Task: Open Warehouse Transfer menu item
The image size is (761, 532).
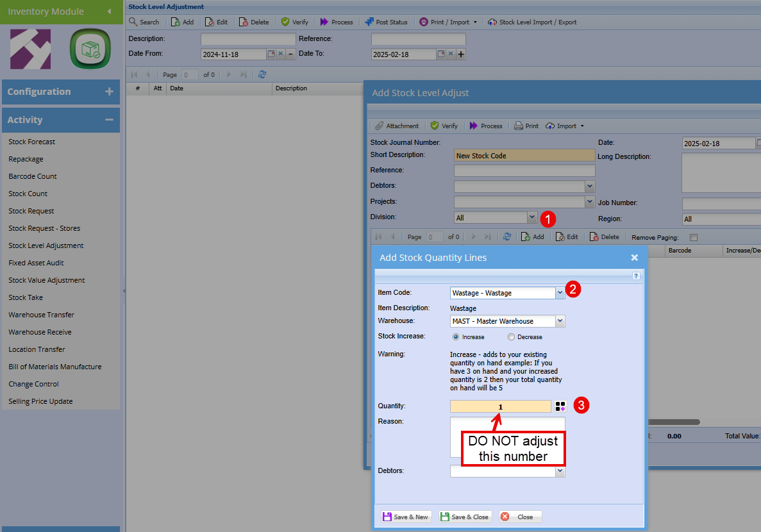Action: 41,315
